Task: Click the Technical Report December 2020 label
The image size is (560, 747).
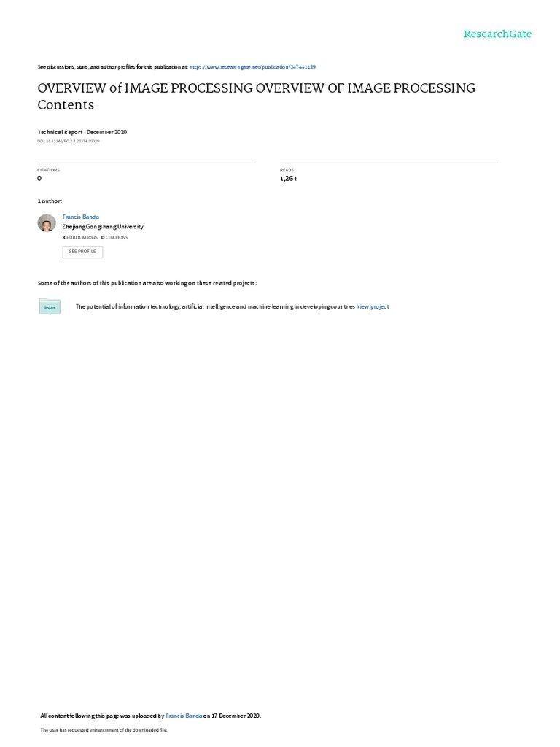Action: pos(82,132)
